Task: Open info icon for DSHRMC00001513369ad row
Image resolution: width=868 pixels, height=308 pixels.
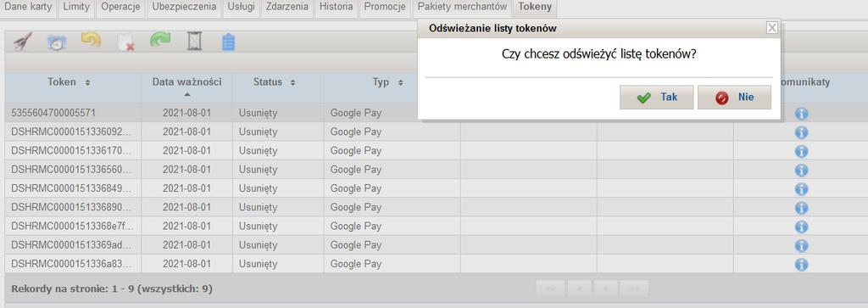Action: click(801, 245)
